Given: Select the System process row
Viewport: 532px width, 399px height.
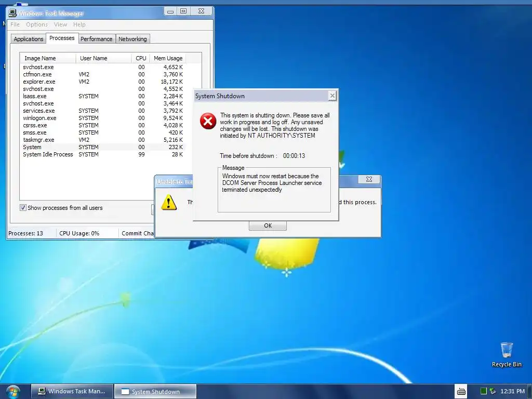Looking at the screenshot, I should [103, 147].
